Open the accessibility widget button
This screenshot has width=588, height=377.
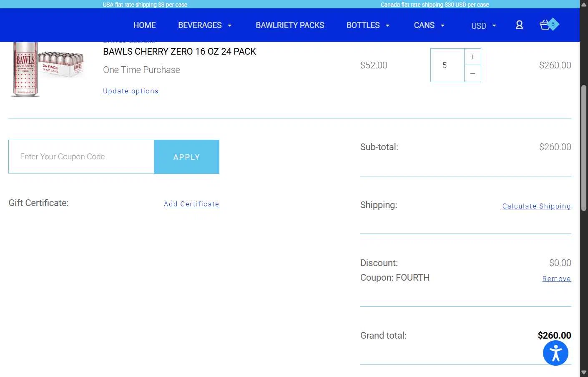point(555,353)
